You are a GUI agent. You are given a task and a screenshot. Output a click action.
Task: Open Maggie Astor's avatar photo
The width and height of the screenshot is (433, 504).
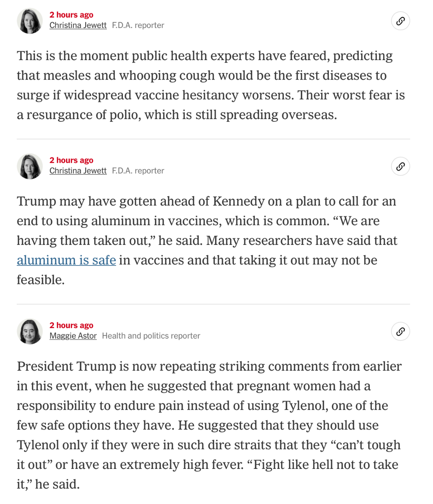[30, 331]
